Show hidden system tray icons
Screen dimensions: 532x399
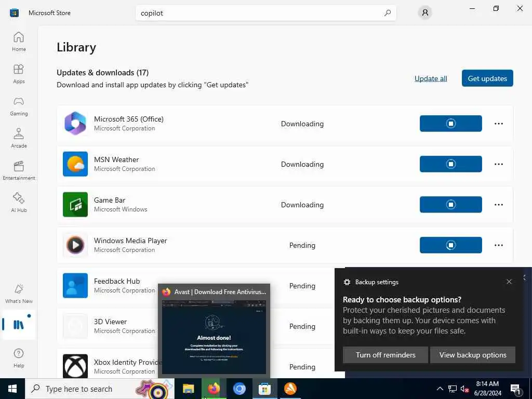click(x=440, y=389)
